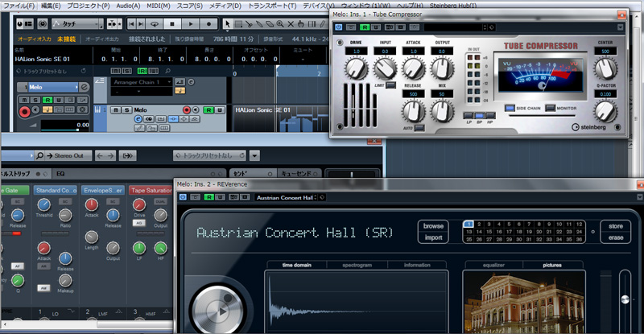Click inspector record-enable red button

click(25, 111)
